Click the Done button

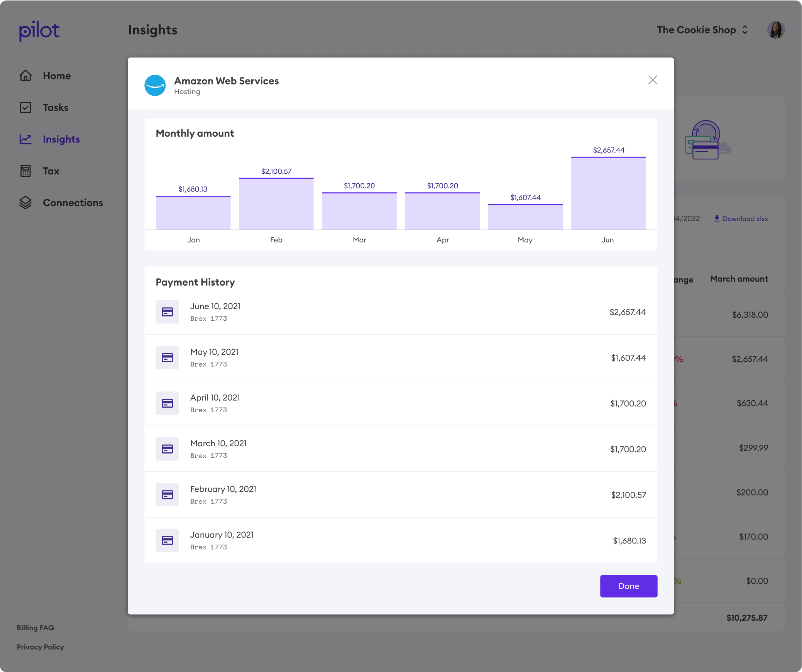[x=629, y=586]
